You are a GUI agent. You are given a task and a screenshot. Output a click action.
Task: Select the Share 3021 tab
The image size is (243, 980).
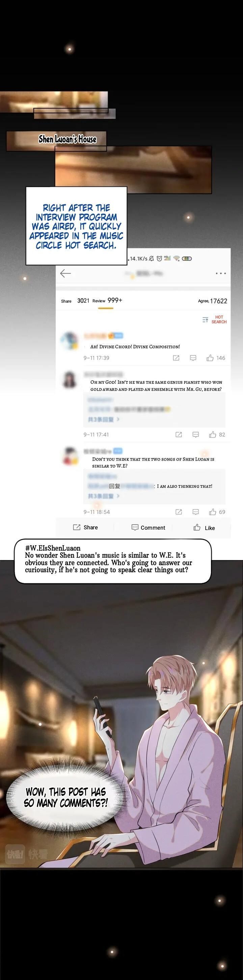(75, 301)
